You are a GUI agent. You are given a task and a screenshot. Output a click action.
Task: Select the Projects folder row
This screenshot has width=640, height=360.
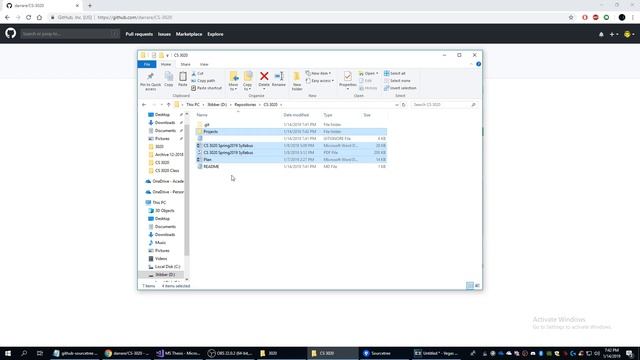point(291,131)
